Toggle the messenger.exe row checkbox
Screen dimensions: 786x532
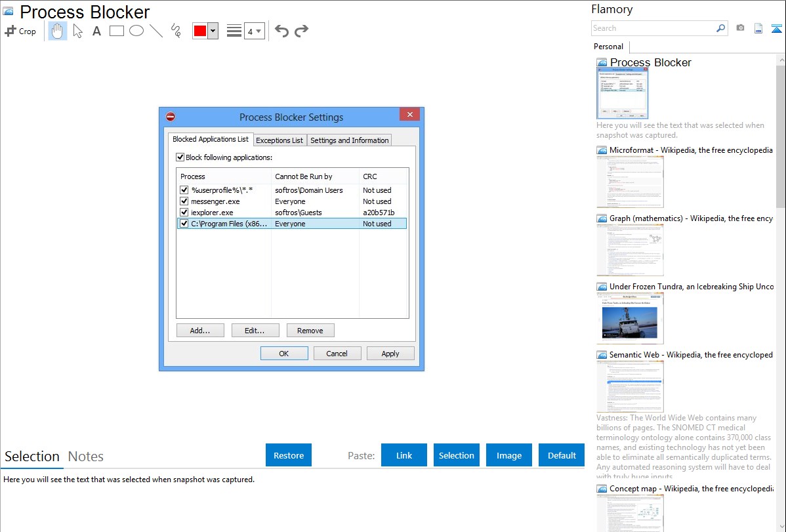click(184, 201)
